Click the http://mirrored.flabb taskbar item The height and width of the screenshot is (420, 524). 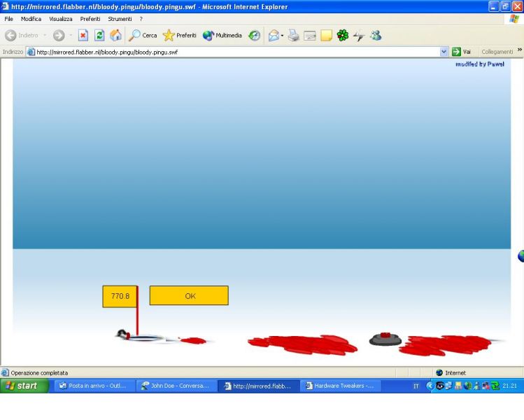(259, 386)
